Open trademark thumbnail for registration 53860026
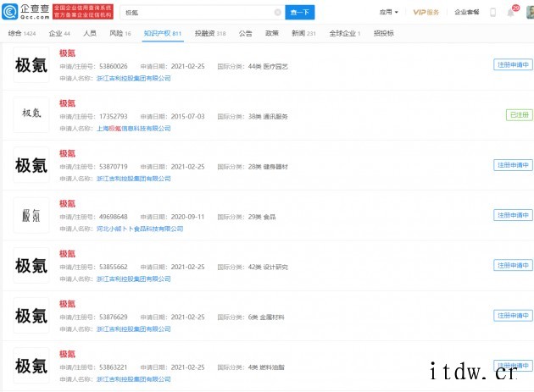This screenshot has width=534, height=392. (x=31, y=65)
